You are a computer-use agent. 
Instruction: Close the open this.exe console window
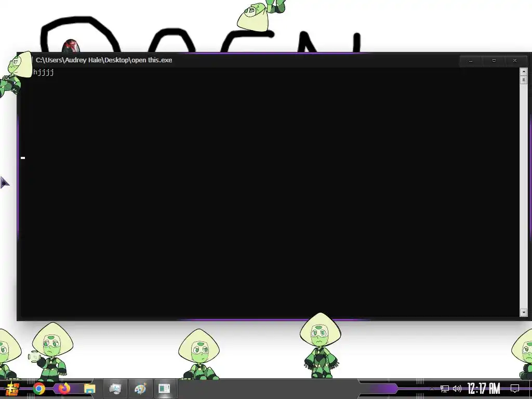tap(515, 61)
